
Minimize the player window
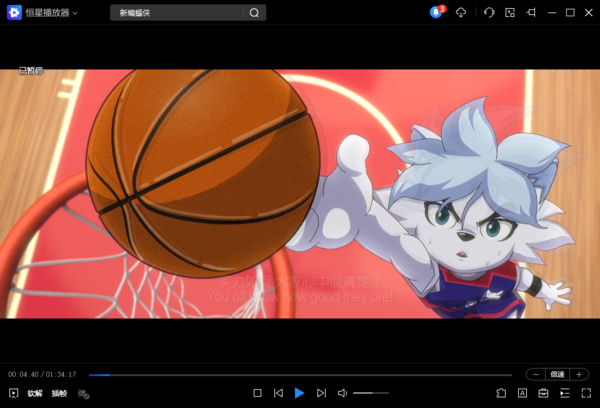click(x=552, y=13)
